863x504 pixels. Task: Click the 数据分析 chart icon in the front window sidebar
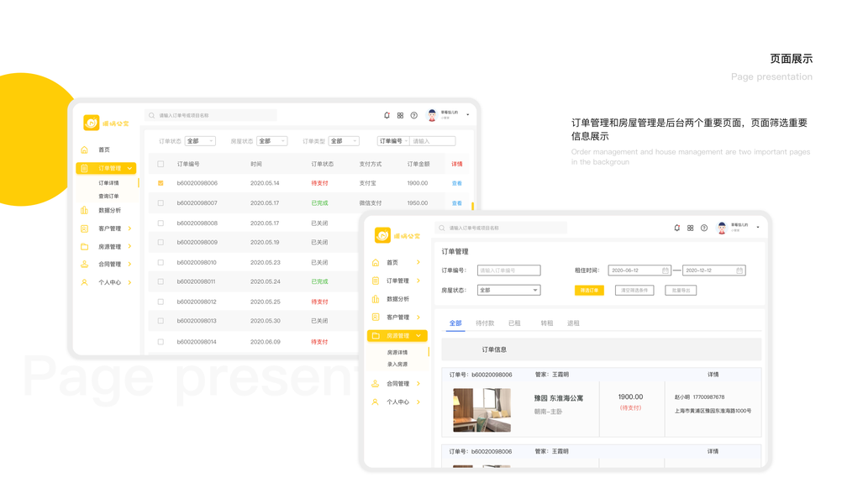click(376, 299)
